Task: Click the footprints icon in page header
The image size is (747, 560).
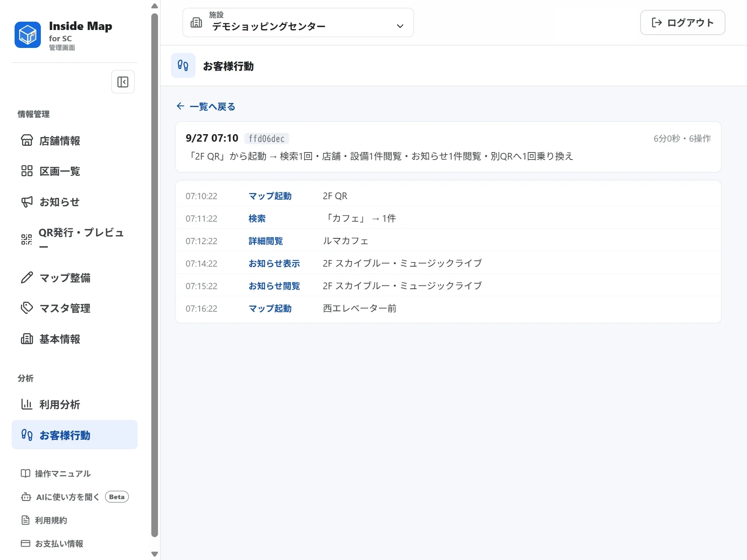Action: (x=183, y=65)
